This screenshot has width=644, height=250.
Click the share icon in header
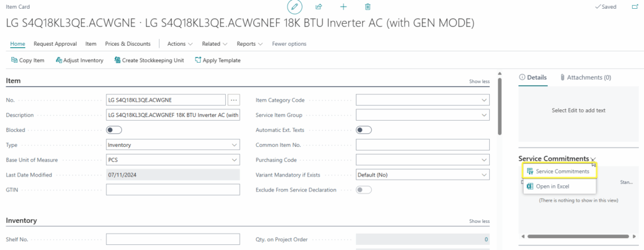(x=319, y=7)
